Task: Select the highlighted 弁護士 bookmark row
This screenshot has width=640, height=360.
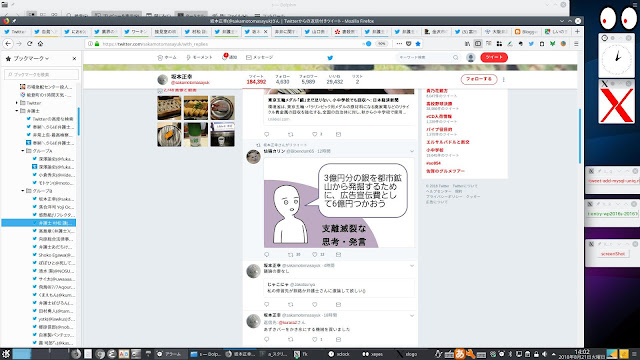Action: point(39,223)
